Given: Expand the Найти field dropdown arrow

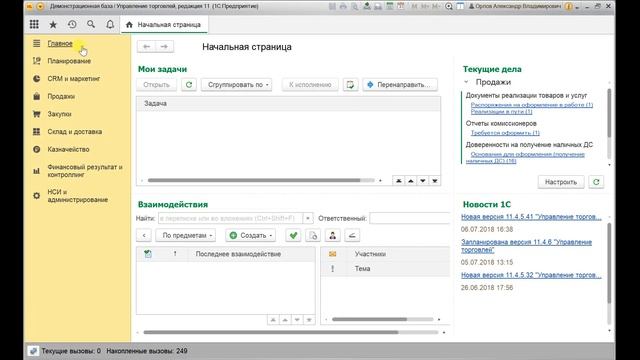Looking at the screenshot, I should tap(308, 218).
